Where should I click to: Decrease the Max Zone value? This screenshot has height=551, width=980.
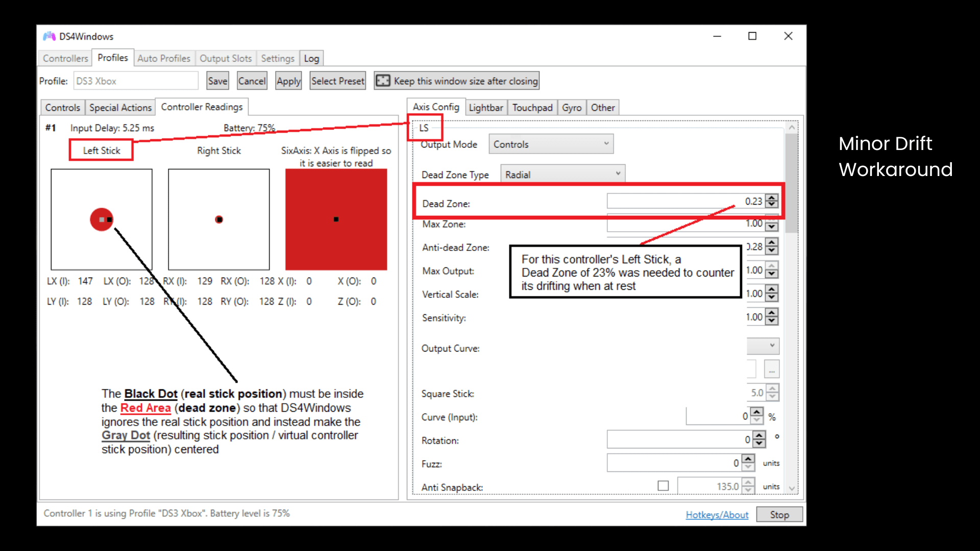pyautogui.click(x=772, y=227)
